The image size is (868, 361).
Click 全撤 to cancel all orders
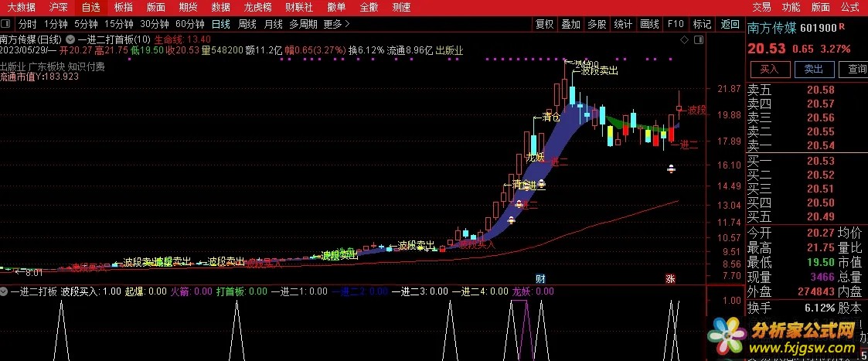[x=369, y=7]
